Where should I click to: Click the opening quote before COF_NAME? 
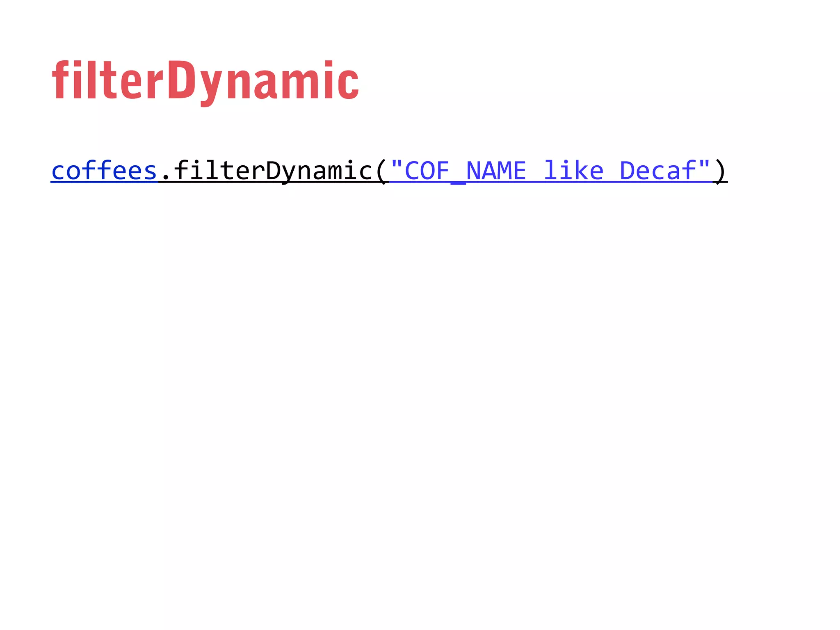point(397,165)
